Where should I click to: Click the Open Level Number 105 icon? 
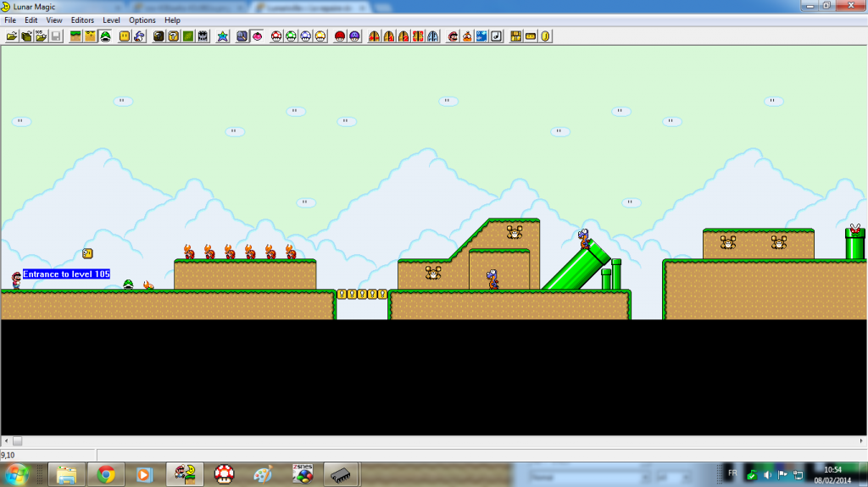[x=41, y=36]
